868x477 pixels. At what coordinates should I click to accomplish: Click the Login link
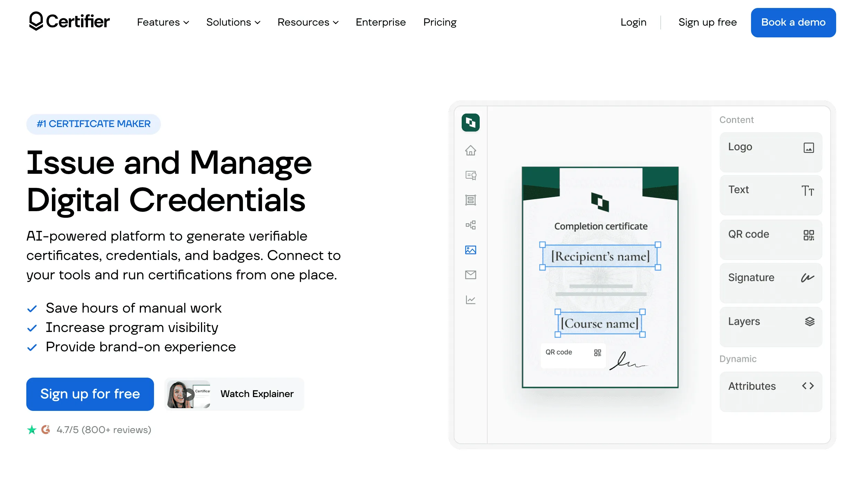633,22
